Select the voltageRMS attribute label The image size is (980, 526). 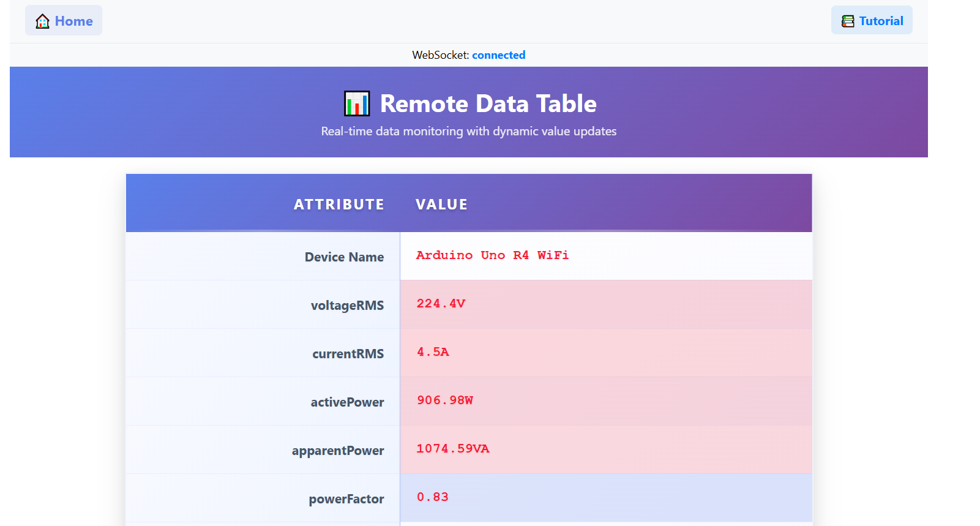click(x=348, y=306)
